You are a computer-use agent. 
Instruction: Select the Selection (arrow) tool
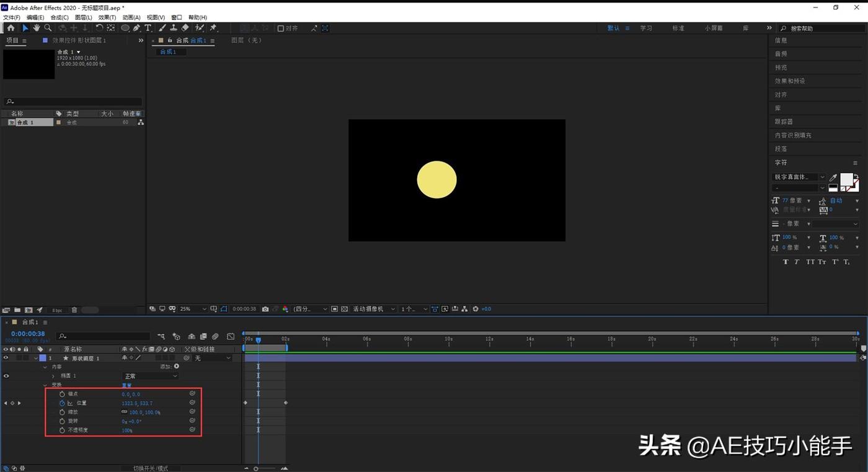(25, 28)
